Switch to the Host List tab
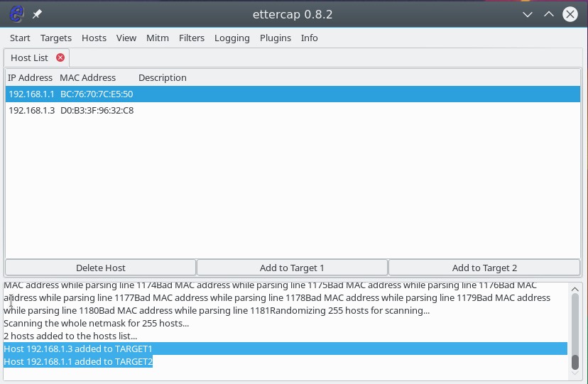This screenshot has height=384, width=588. [x=29, y=57]
